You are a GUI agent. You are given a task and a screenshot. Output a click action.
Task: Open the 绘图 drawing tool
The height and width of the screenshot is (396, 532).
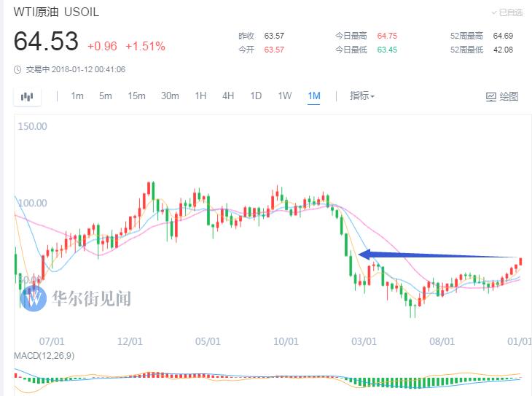(x=502, y=96)
